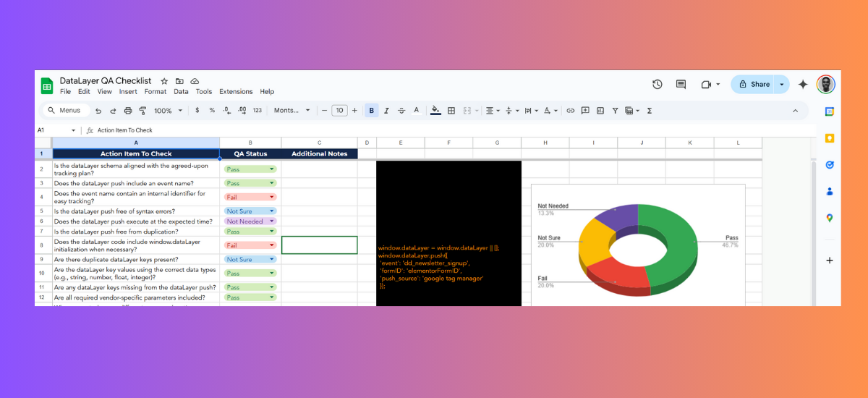Open the Edit menu
Image resolution: width=868 pixels, height=398 pixels.
point(85,92)
